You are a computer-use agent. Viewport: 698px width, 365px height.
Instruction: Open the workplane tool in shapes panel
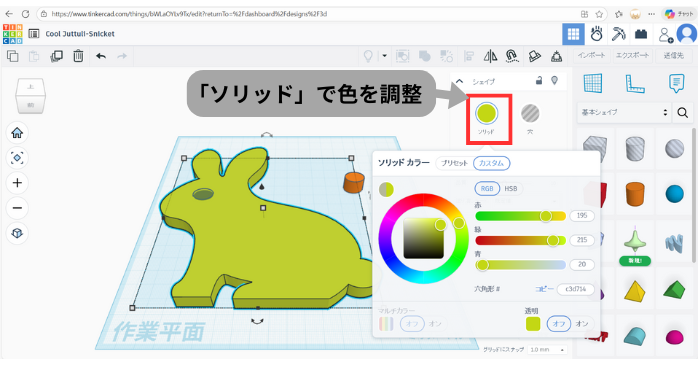592,83
